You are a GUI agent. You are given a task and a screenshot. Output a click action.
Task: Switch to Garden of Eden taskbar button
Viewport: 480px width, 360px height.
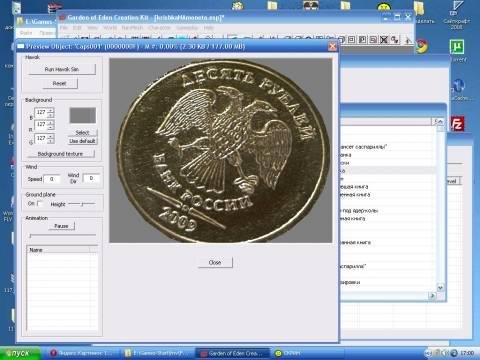click(x=233, y=353)
